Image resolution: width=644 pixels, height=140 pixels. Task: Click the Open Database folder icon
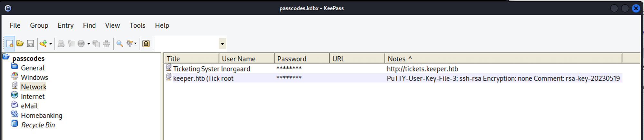[x=20, y=44]
